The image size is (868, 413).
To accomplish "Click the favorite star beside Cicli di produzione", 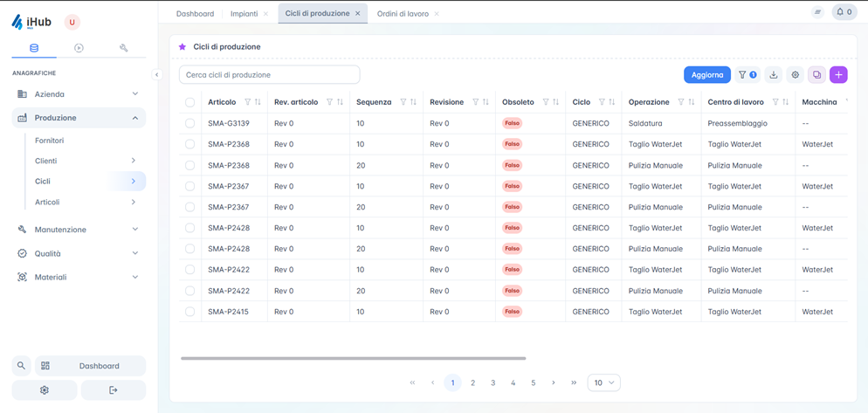I will (x=183, y=47).
